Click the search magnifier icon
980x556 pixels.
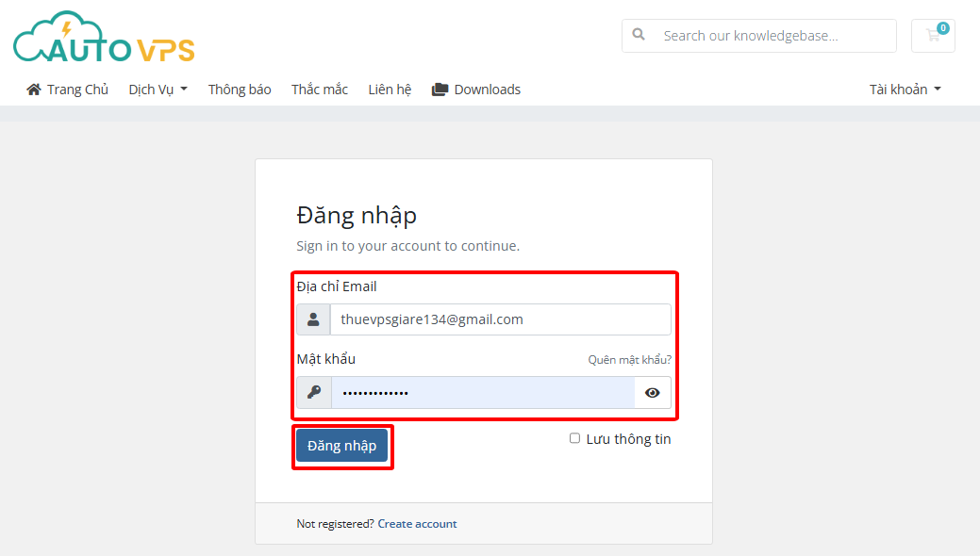coord(639,34)
